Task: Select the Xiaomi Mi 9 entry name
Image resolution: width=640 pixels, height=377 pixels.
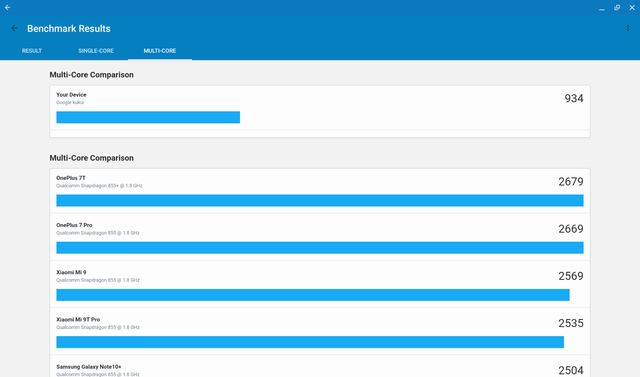Action: (x=71, y=272)
